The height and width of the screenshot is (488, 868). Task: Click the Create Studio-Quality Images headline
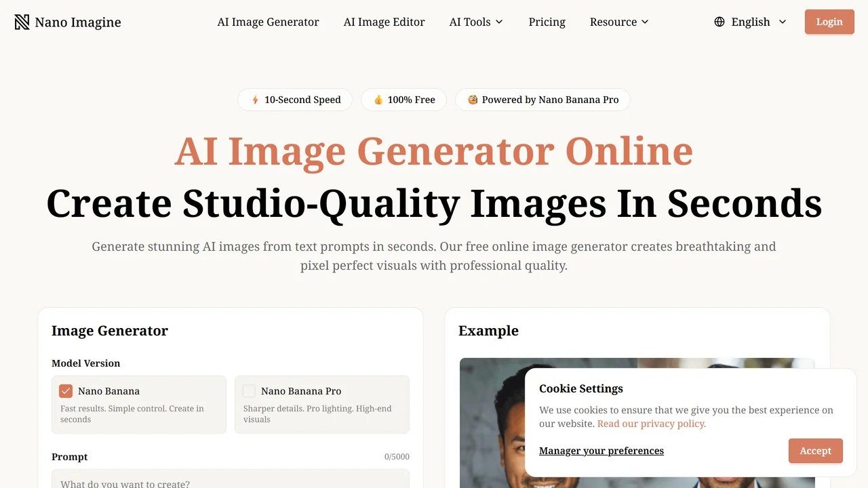coord(434,203)
